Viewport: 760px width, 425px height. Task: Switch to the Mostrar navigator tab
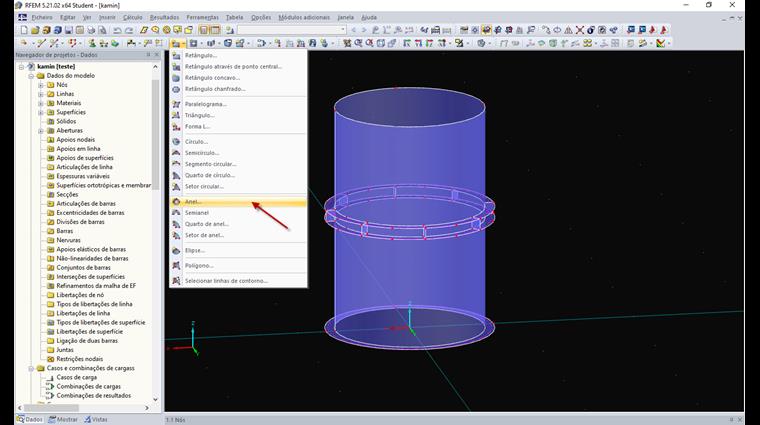(63, 420)
